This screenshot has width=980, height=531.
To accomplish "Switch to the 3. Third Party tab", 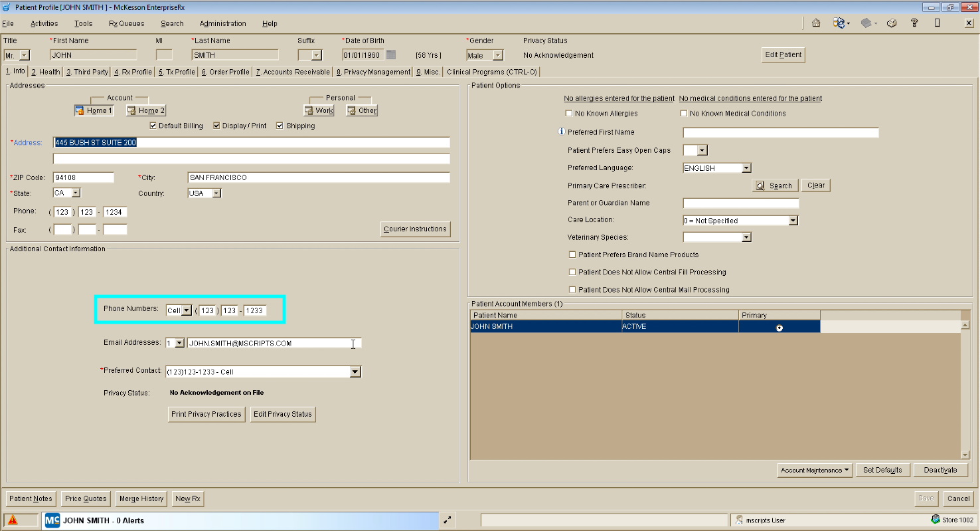I will coord(87,72).
